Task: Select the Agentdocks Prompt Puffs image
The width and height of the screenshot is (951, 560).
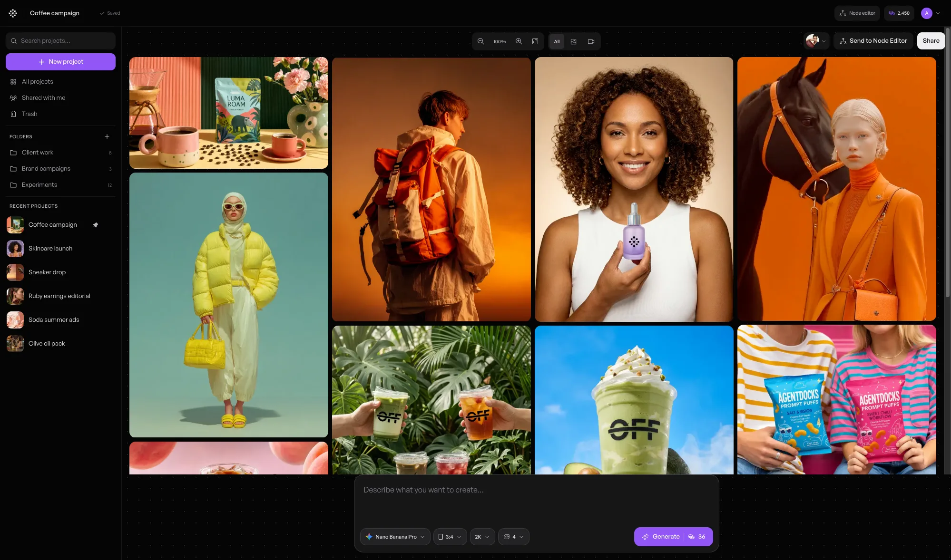Action: pos(837,400)
